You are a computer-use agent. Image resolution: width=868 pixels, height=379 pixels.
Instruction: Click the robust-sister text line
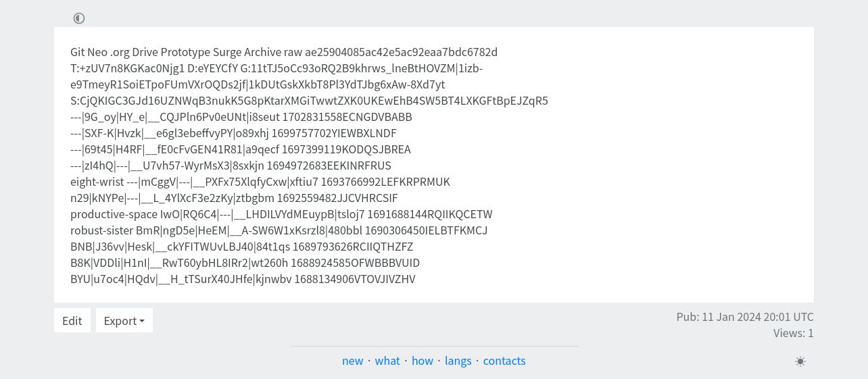279,230
